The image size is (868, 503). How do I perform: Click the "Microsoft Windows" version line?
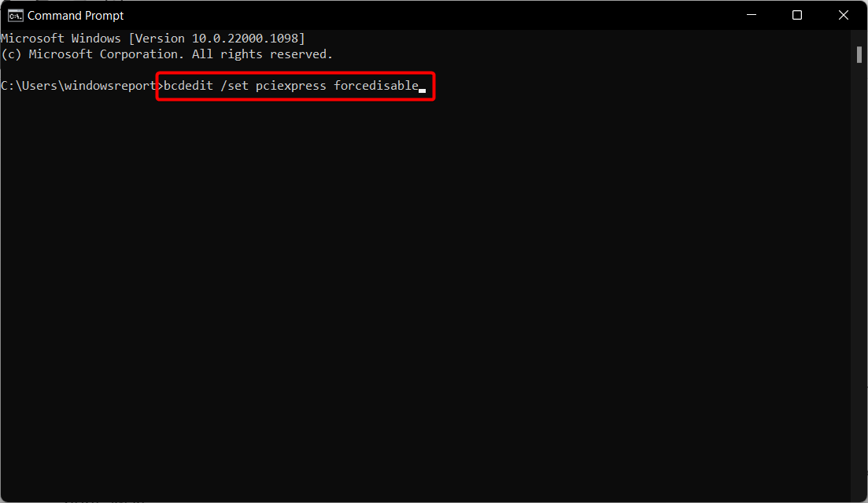tap(153, 39)
